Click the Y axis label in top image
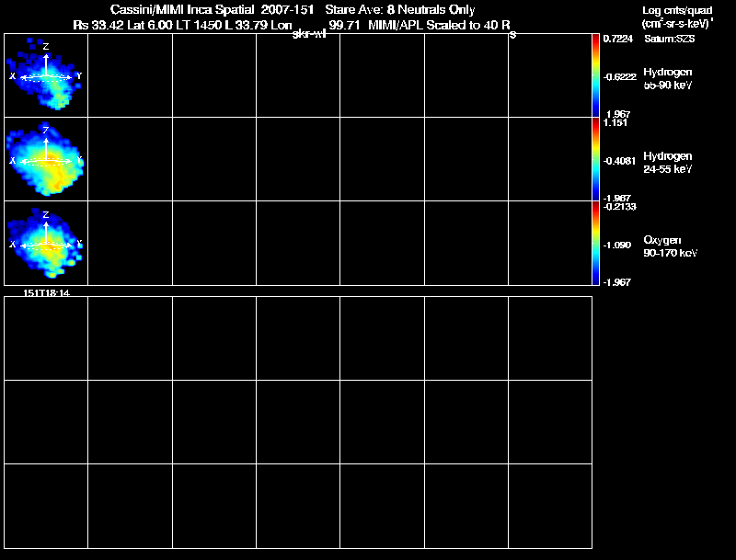 79,76
